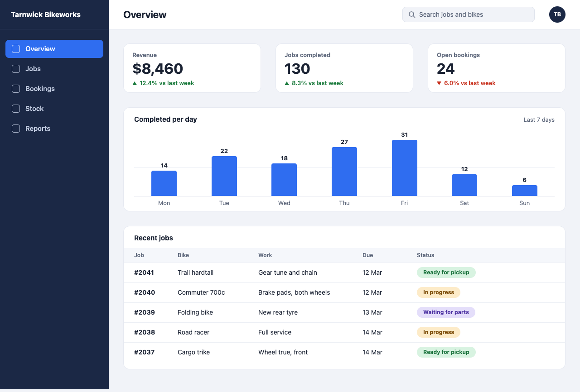580x392 pixels.
Task: Click the Stock sidebar icon
Action: coord(16,109)
